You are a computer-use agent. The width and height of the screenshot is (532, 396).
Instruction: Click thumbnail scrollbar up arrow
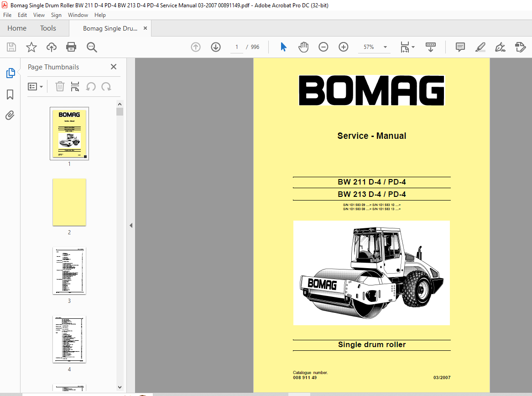pos(120,104)
